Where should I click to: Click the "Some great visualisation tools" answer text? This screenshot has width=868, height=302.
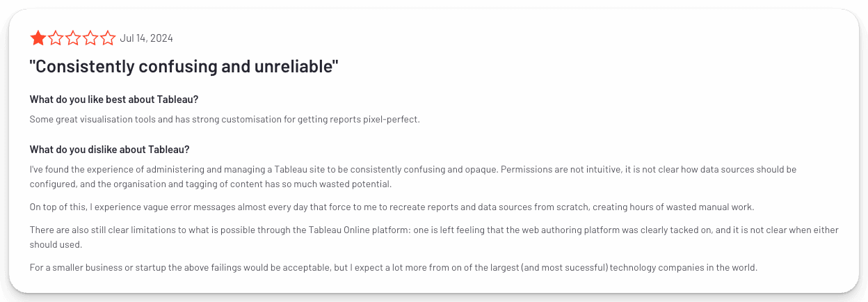coord(225,119)
